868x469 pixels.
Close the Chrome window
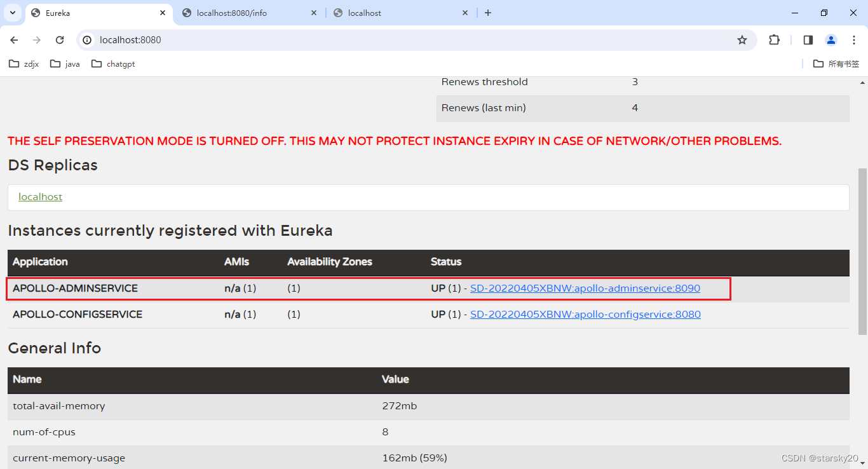coord(853,13)
